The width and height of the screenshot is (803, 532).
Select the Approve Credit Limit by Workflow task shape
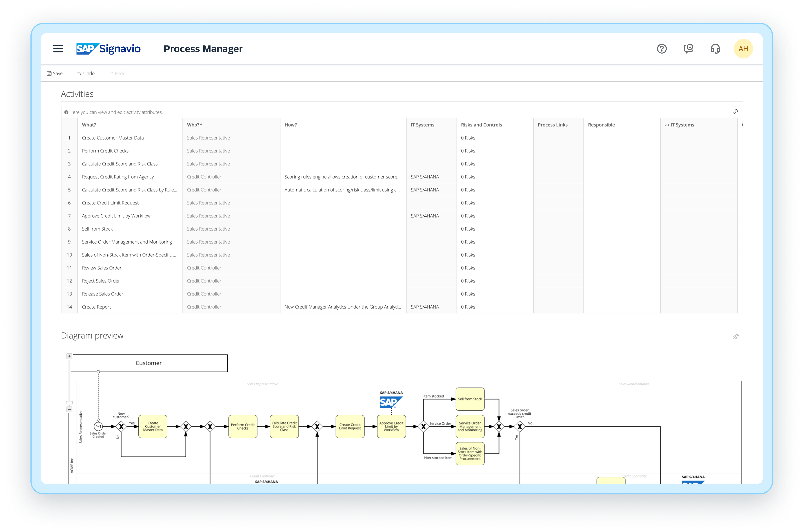pyautogui.click(x=391, y=427)
